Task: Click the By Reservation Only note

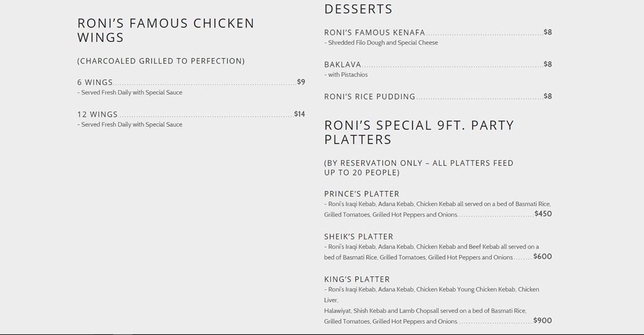Action: click(419, 167)
